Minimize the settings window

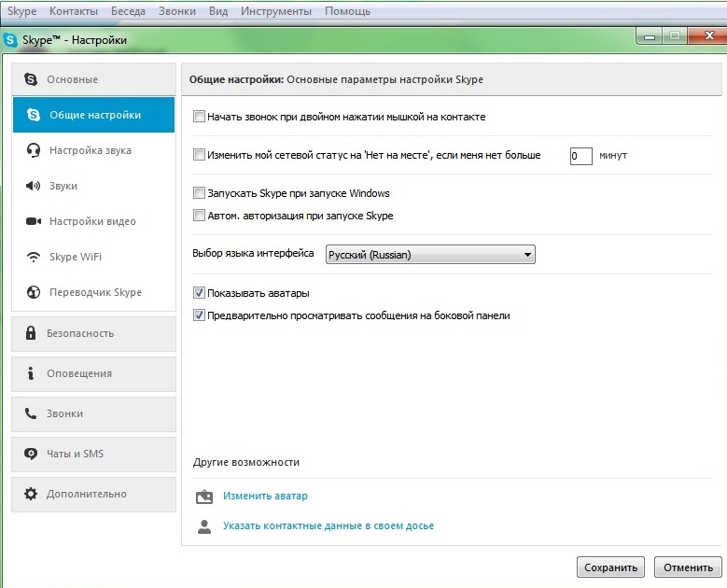click(x=650, y=36)
